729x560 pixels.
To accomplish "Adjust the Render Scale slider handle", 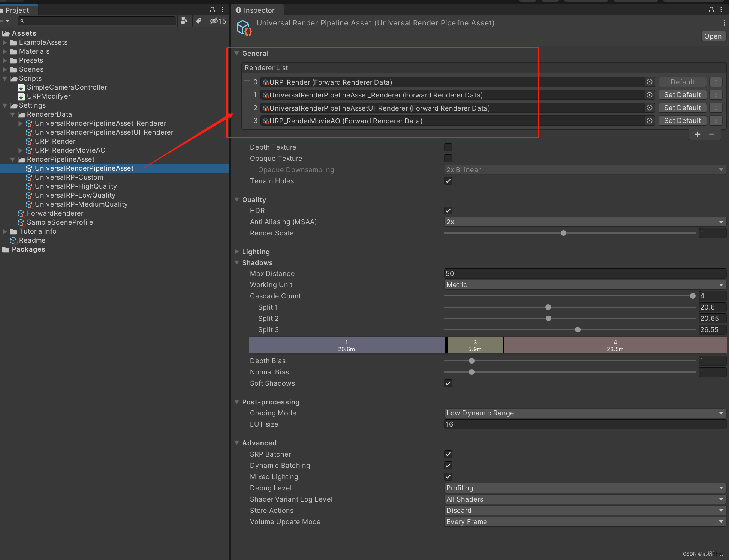I will coord(563,233).
